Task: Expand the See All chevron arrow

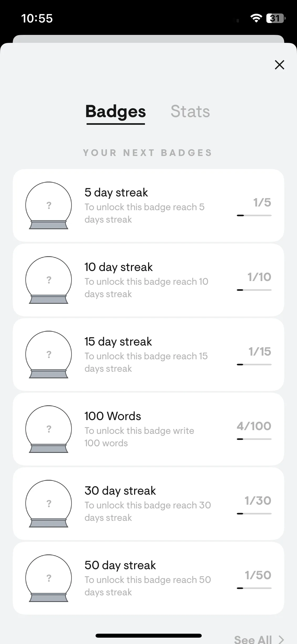Action: (281, 640)
